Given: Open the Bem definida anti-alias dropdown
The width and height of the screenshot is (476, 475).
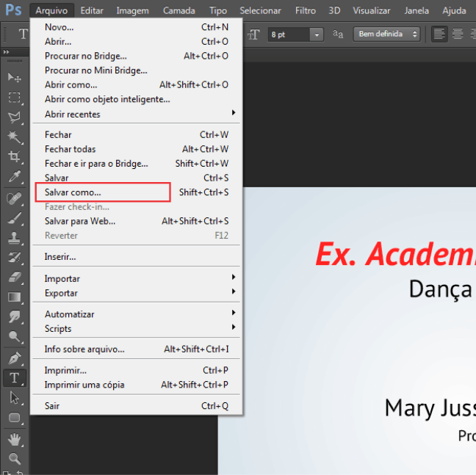Looking at the screenshot, I should click(386, 34).
